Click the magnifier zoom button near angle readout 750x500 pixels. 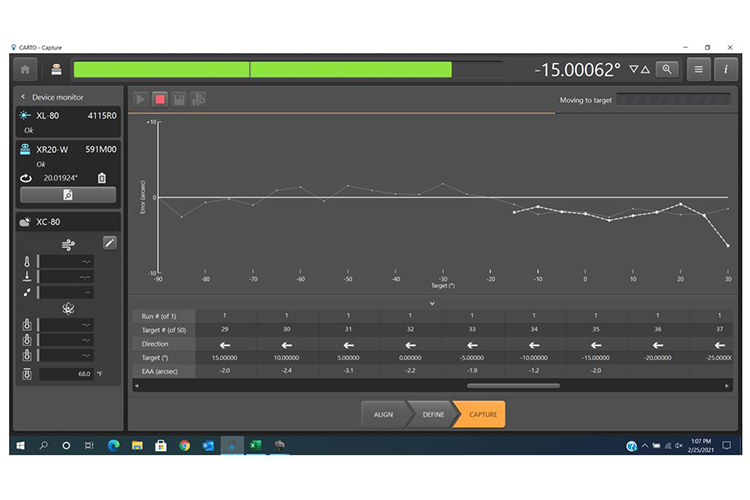[667, 69]
